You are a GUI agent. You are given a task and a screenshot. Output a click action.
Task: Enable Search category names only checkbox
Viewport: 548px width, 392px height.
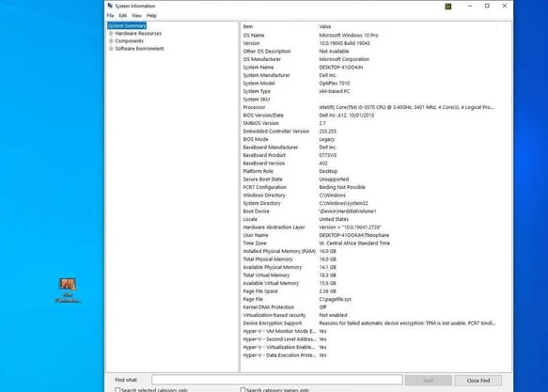point(243,389)
